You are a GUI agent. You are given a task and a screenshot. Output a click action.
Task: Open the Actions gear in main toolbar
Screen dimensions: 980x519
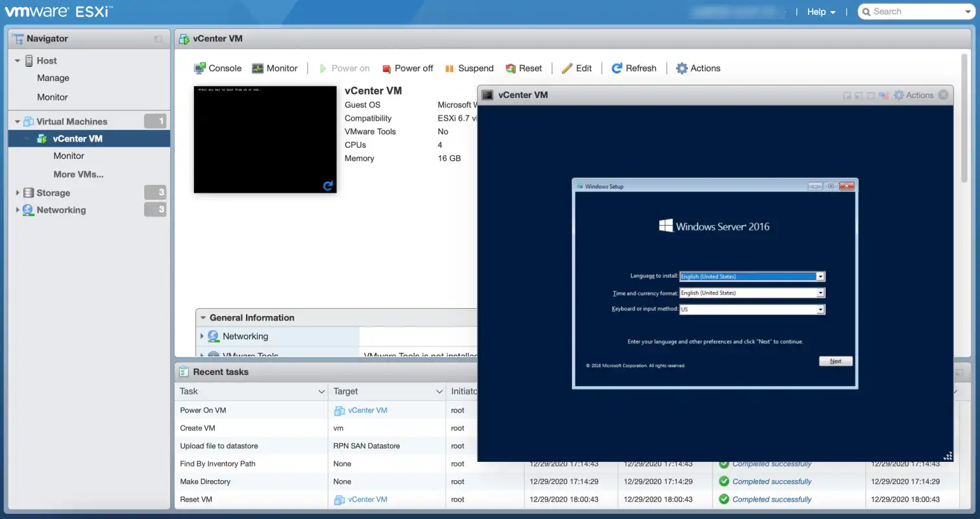click(x=698, y=68)
